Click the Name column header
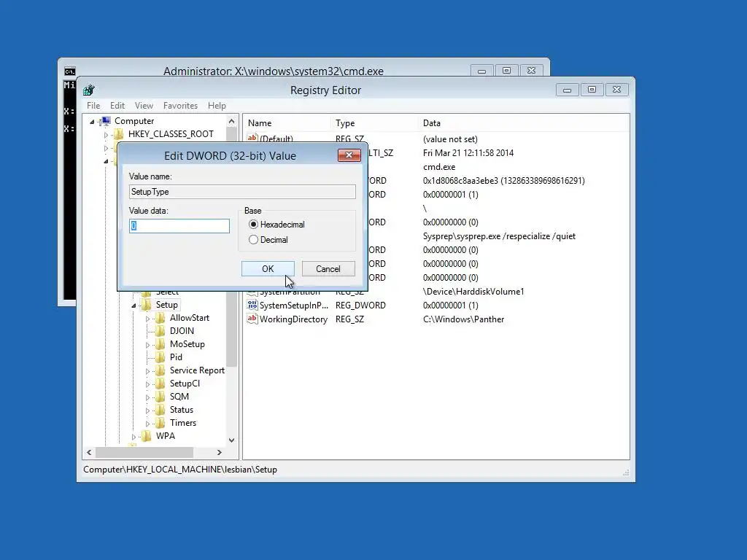747x560 pixels. coord(287,122)
